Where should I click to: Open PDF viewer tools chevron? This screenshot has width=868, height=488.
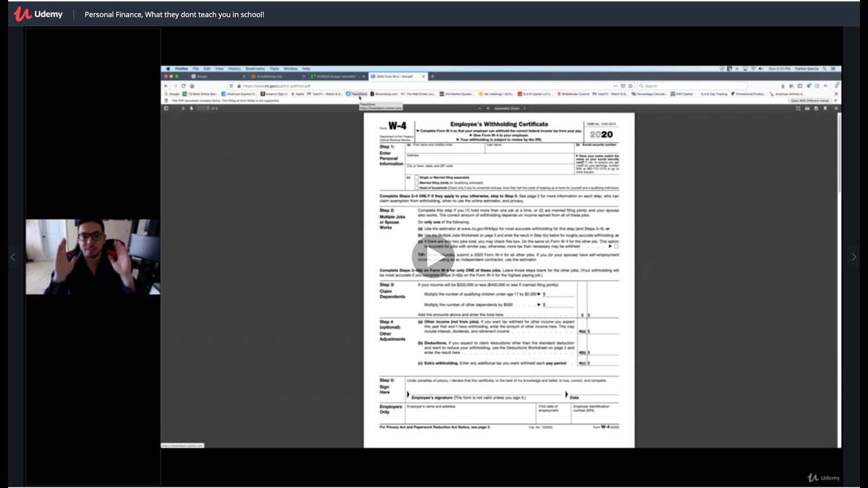click(x=836, y=108)
